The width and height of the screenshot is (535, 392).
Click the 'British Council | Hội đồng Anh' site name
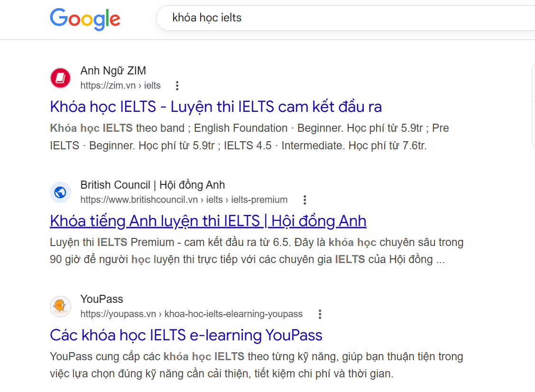coord(153,185)
